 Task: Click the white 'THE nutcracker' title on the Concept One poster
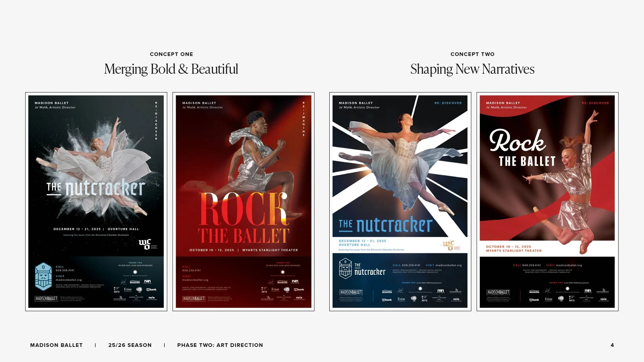tap(96, 188)
